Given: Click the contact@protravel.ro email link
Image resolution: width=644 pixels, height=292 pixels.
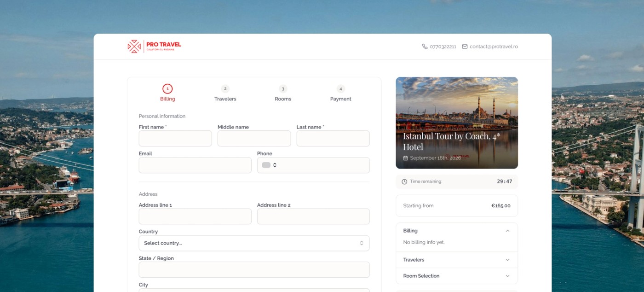Looking at the screenshot, I should (494, 47).
